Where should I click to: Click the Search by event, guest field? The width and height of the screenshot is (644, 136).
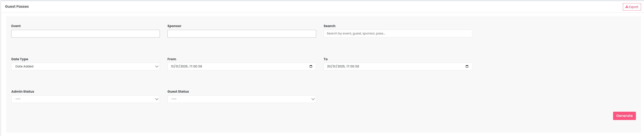tap(397, 34)
